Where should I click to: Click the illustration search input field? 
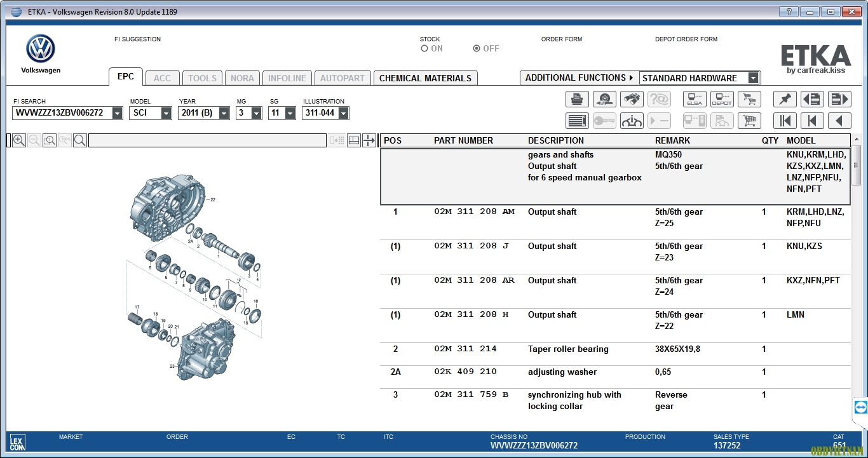click(x=207, y=140)
